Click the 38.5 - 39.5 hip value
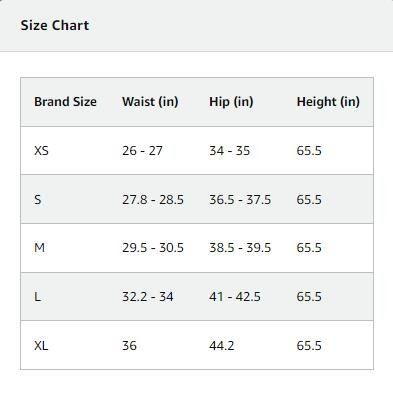This screenshot has height=394, width=393. pyautogui.click(x=240, y=248)
